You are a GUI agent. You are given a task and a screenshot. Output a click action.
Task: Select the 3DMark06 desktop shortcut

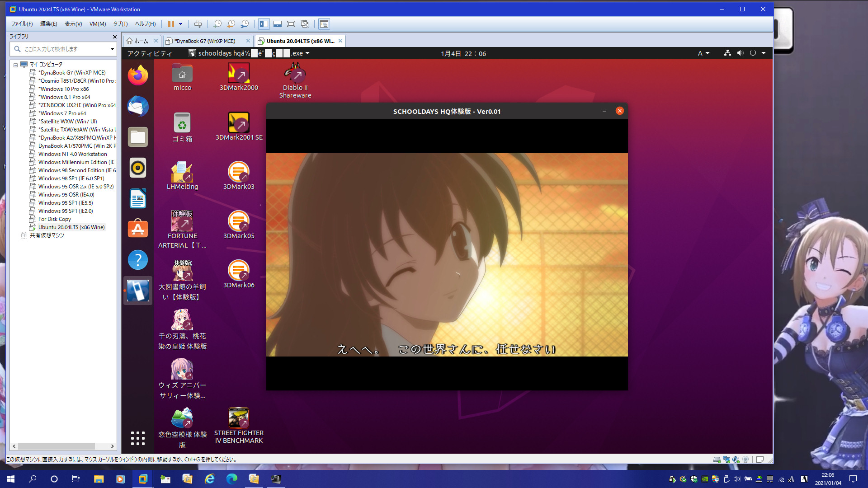click(x=239, y=274)
